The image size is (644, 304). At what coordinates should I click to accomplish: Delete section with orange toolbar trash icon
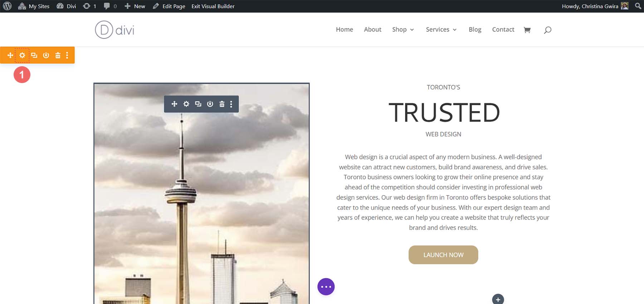58,55
